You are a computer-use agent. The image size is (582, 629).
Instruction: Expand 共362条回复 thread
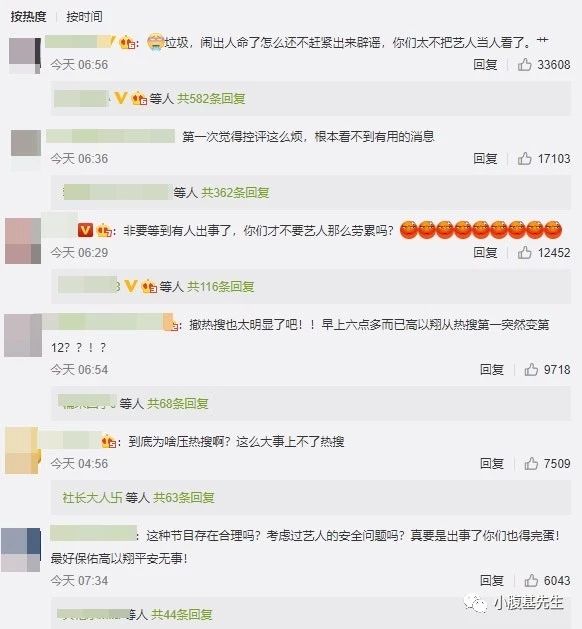click(235, 193)
